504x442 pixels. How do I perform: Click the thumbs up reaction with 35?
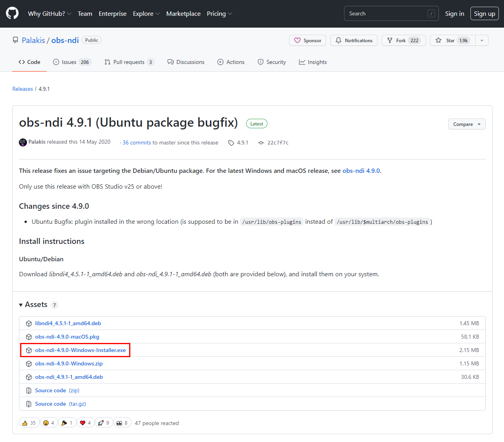tap(29, 423)
